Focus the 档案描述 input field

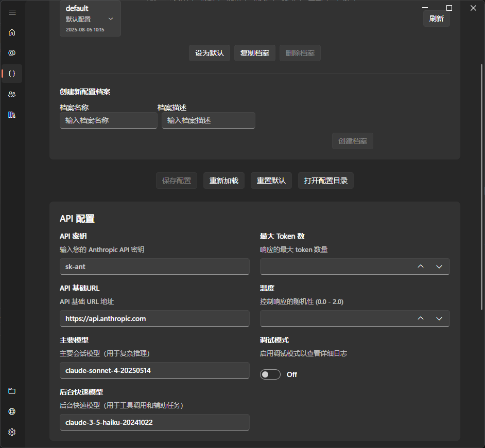209,120
